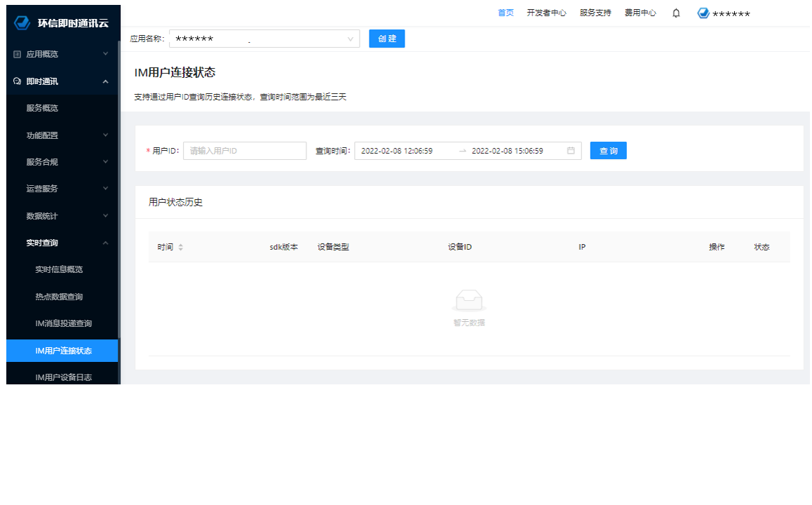The height and width of the screenshot is (505, 812).
Task: Click the 设备ID column header
Action: tap(460, 247)
